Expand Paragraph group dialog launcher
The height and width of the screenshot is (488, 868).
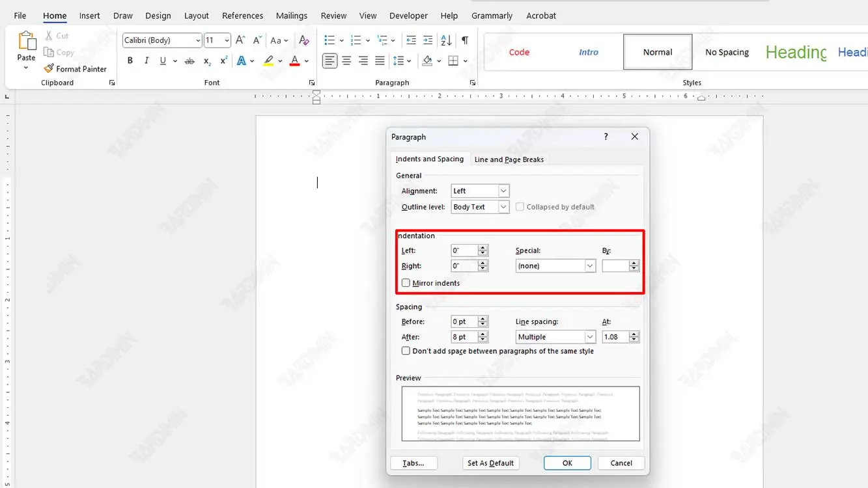click(x=473, y=83)
